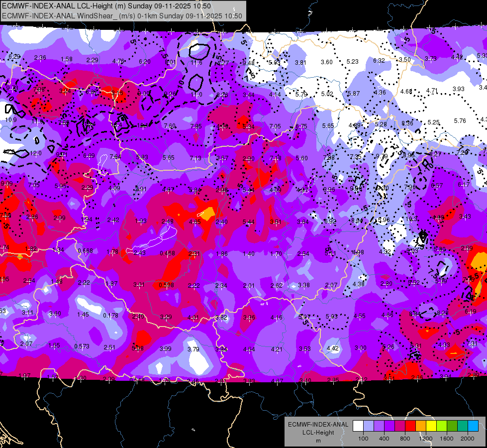Click the wind shear value 3.00

click(360, 347)
